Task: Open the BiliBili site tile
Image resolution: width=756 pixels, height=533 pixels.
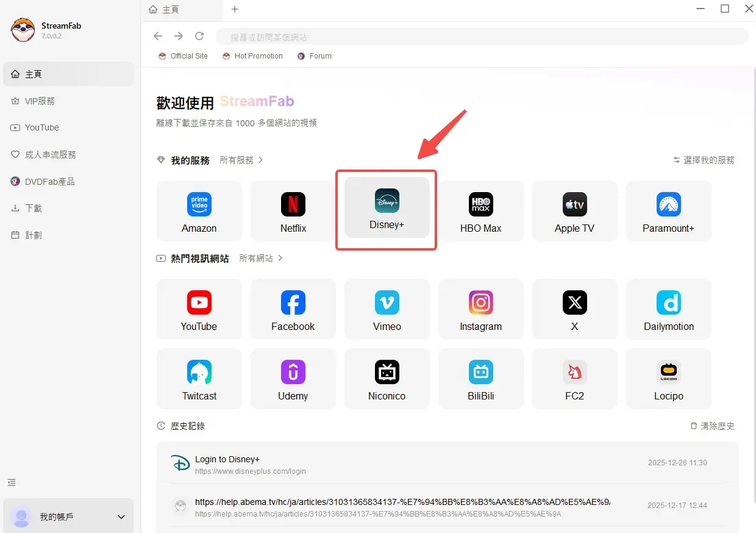Action: point(481,379)
